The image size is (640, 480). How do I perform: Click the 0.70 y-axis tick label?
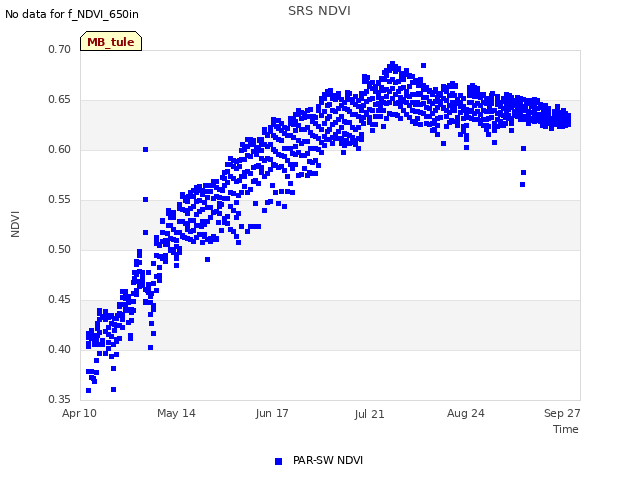click(60, 49)
